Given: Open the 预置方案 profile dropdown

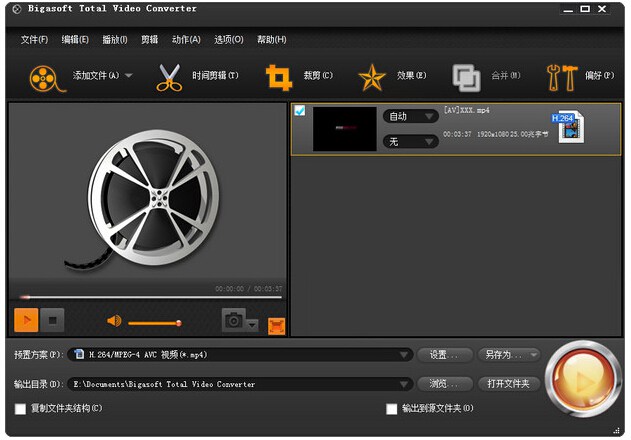Looking at the screenshot, I should pyautogui.click(x=240, y=355).
